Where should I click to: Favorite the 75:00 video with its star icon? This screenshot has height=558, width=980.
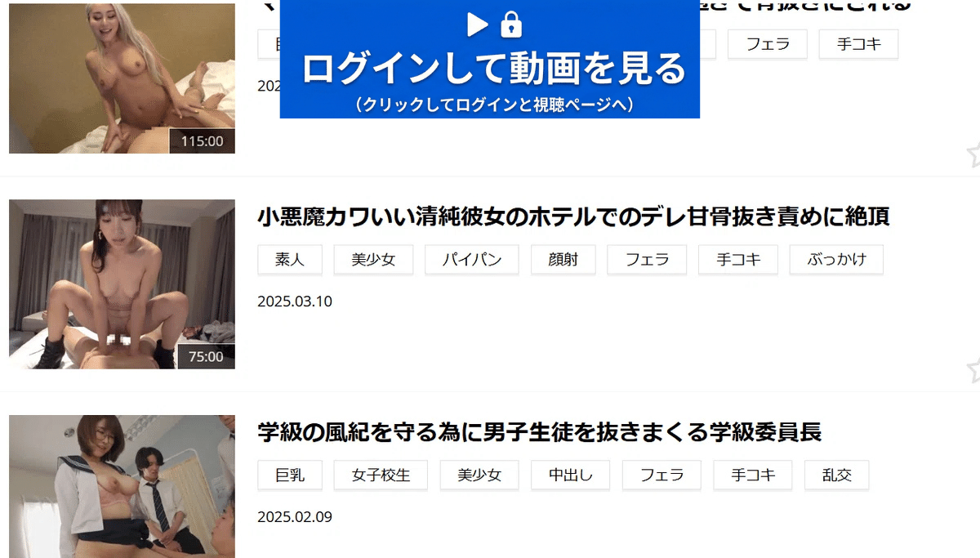pos(973,369)
